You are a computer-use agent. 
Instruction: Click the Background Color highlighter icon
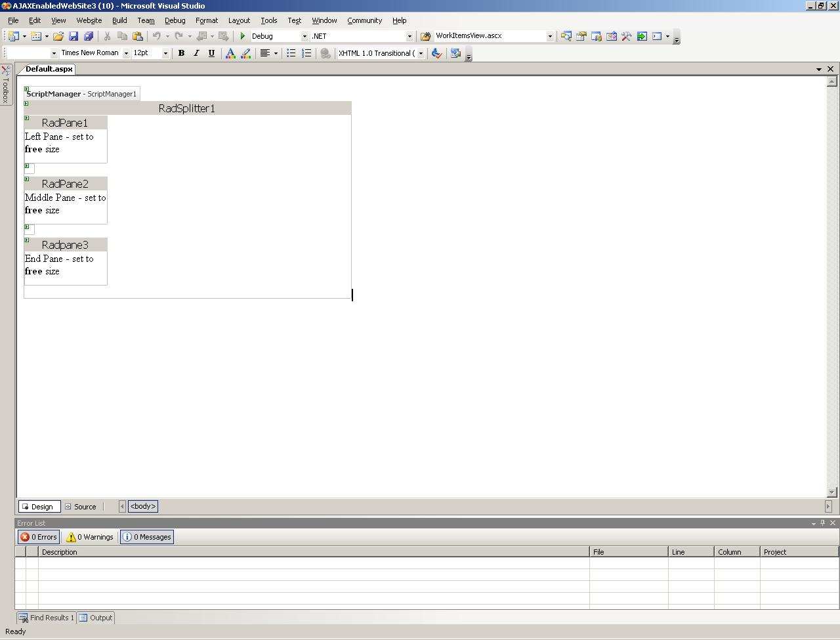point(246,53)
